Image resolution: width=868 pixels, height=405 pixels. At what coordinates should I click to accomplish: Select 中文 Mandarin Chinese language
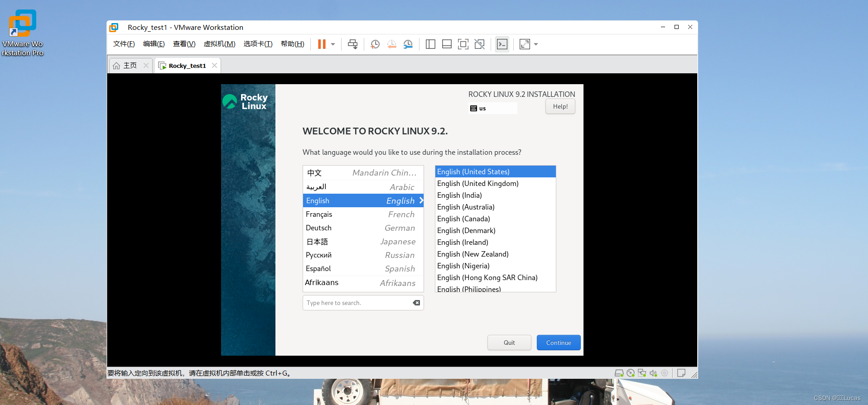[x=363, y=173]
